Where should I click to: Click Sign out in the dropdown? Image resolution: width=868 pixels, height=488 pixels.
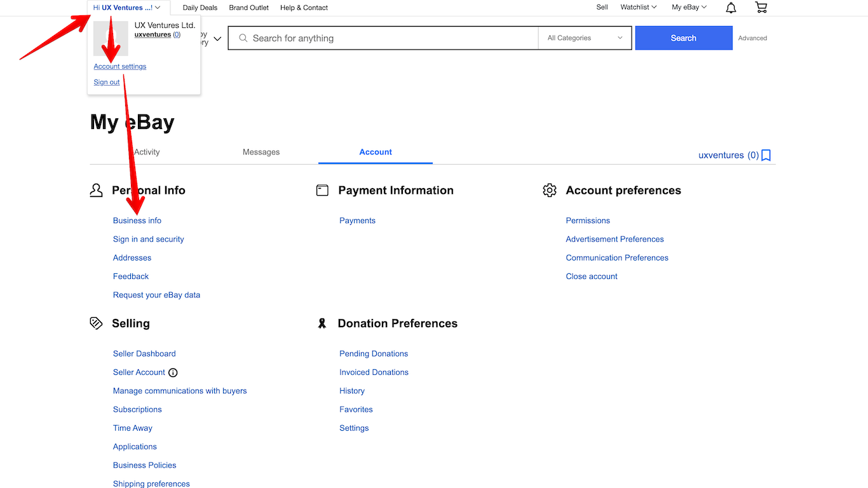click(x=107, y=82)
